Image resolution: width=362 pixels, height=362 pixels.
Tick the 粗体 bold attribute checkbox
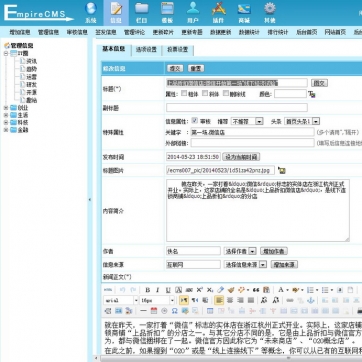[184, 93]
